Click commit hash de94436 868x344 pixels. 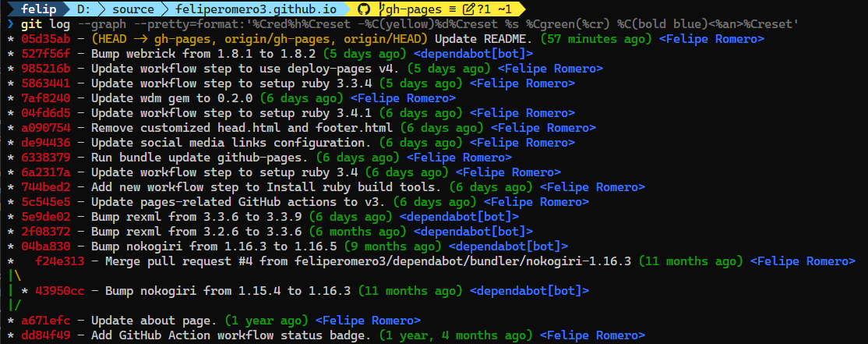pos(45,143)
